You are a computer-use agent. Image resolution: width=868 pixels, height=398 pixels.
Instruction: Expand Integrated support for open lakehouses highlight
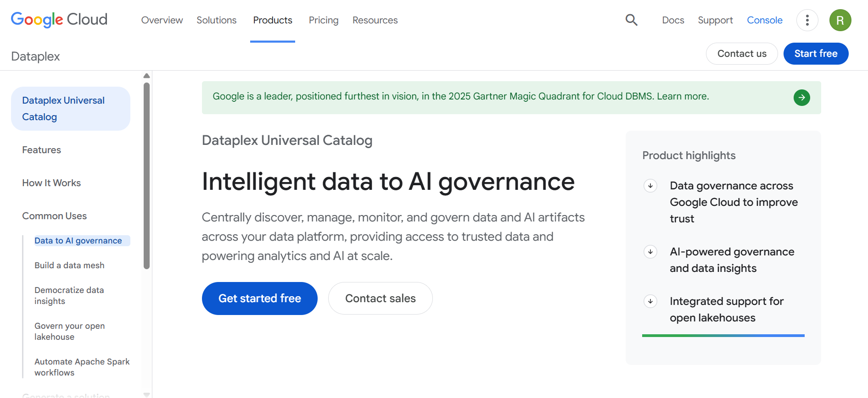click(650, 301)
